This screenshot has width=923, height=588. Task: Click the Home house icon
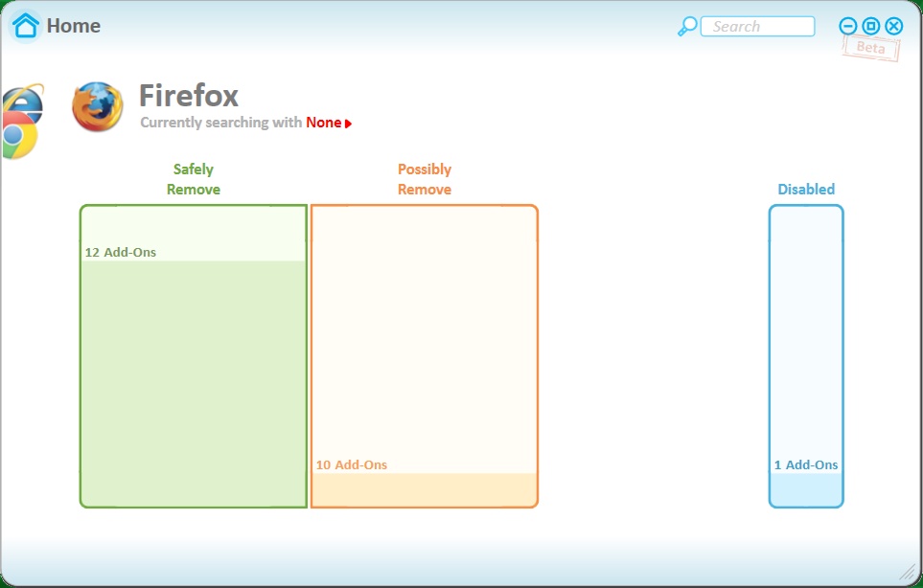(25, 25)
